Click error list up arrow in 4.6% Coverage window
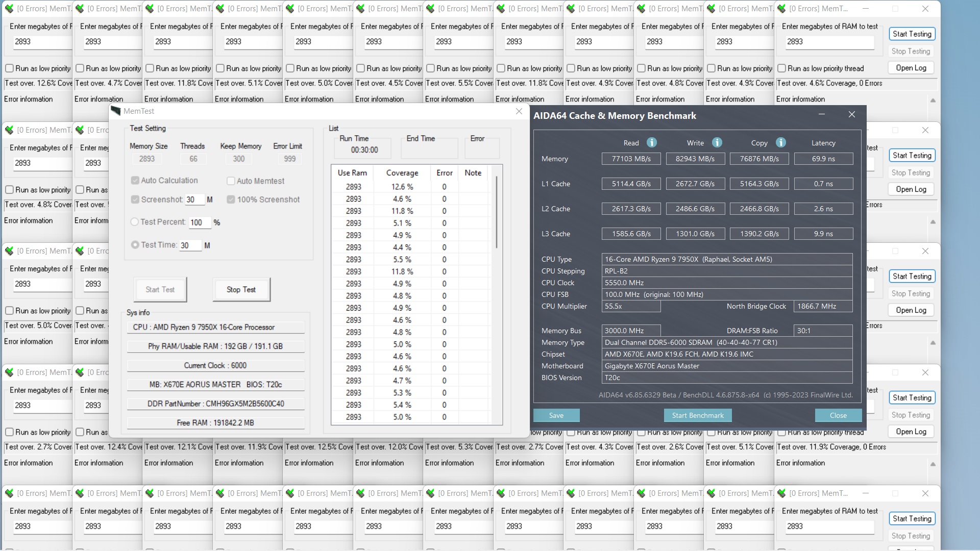The height and width of the screenshot is (551, 980). [933, 101]
